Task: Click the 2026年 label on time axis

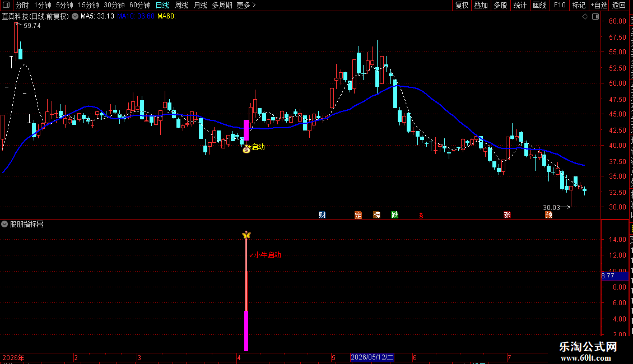Action: [13, 357]
